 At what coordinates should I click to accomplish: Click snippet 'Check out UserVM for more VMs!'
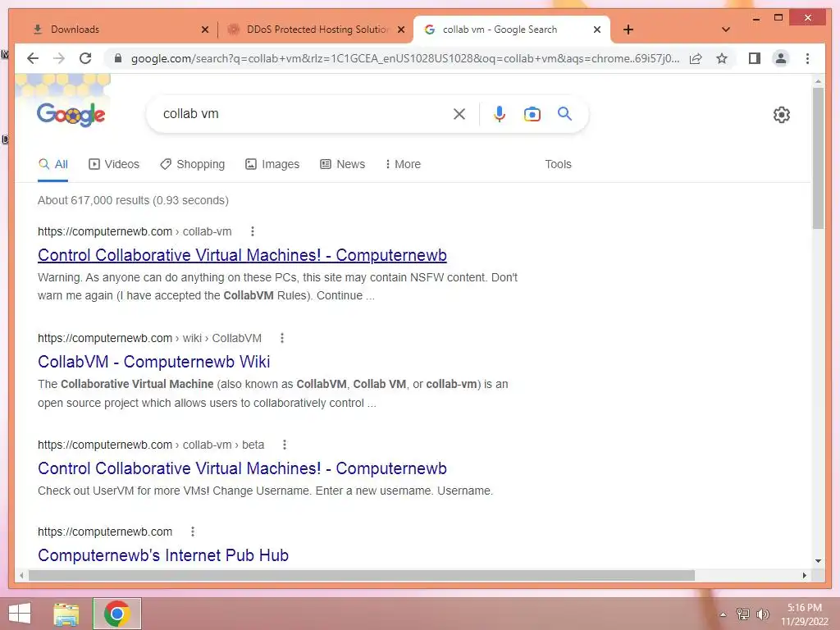pos(123,491)
